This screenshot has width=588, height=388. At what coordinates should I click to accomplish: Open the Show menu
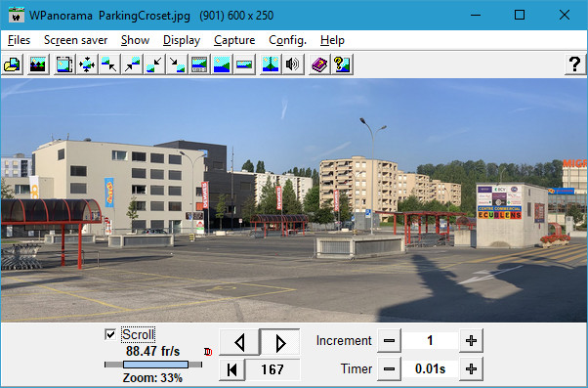point(136,40)
